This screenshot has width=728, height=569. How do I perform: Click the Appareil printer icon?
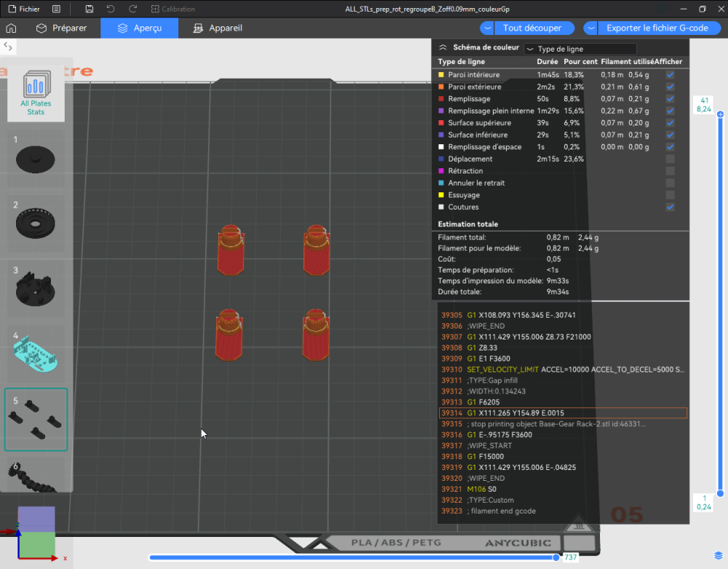[198, 28]
